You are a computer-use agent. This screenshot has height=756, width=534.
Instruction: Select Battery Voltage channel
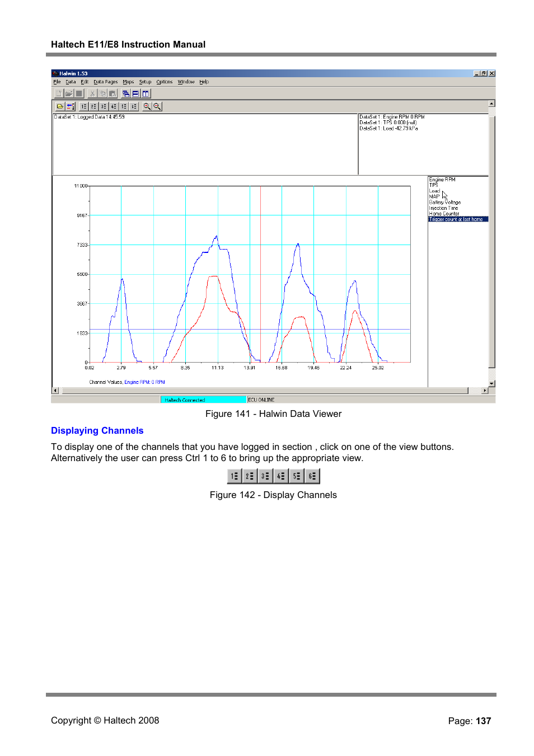coord(445,203)
